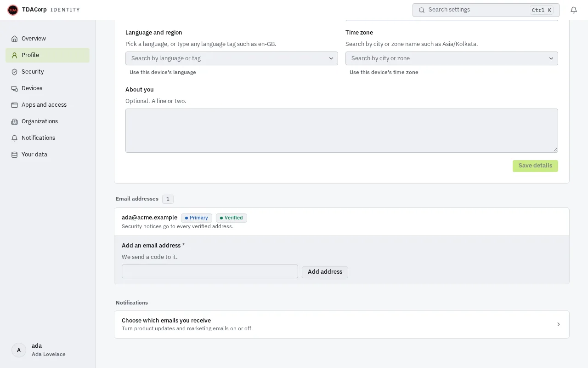Click the Ctrl K shortcut badge

[x=542, y=10]
